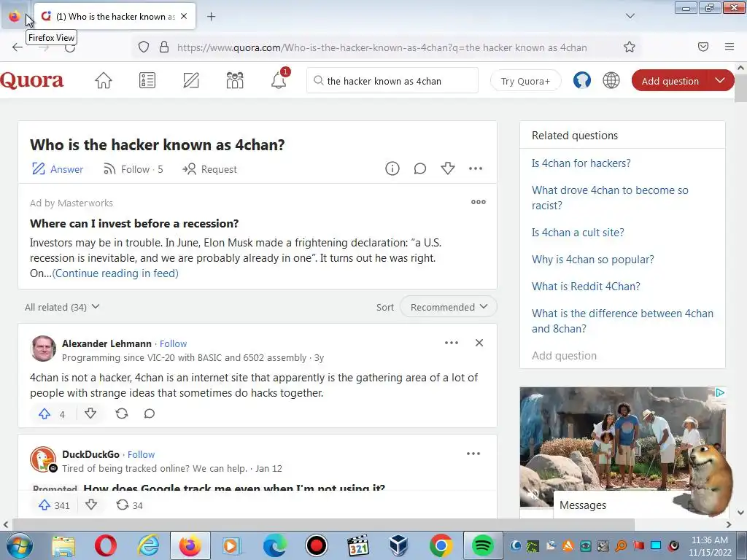Open the Recommended sort dropdown

click(449, 307)
